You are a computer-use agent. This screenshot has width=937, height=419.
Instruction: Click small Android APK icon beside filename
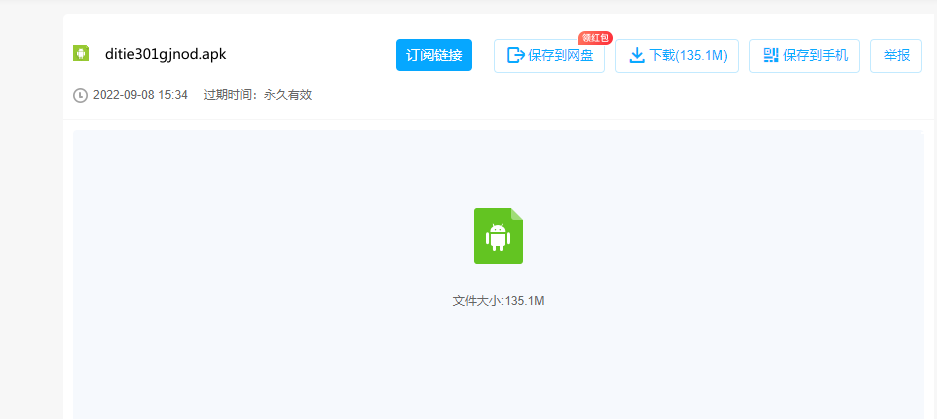pyautogui.click(x=81, y=53)
